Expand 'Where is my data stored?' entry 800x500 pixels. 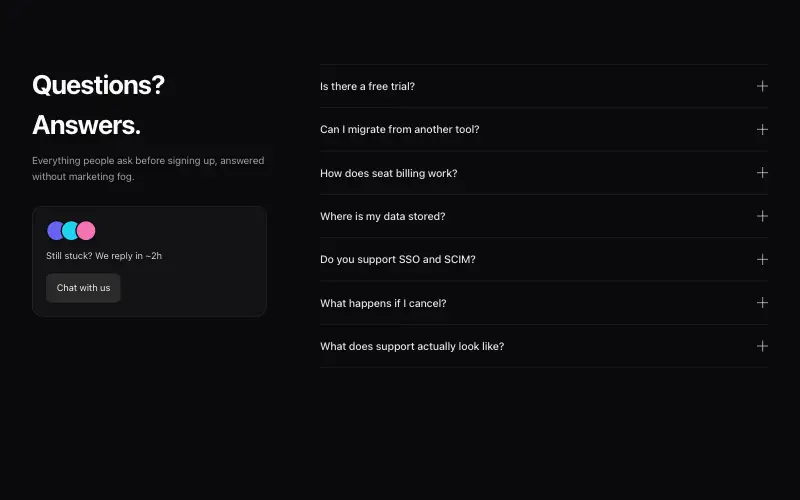click(544, 216)
